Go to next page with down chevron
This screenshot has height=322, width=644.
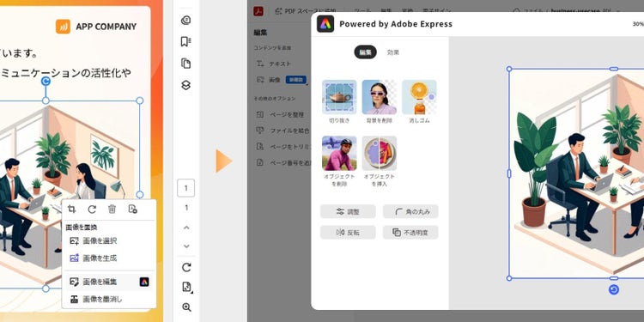(x=186, y=246)
